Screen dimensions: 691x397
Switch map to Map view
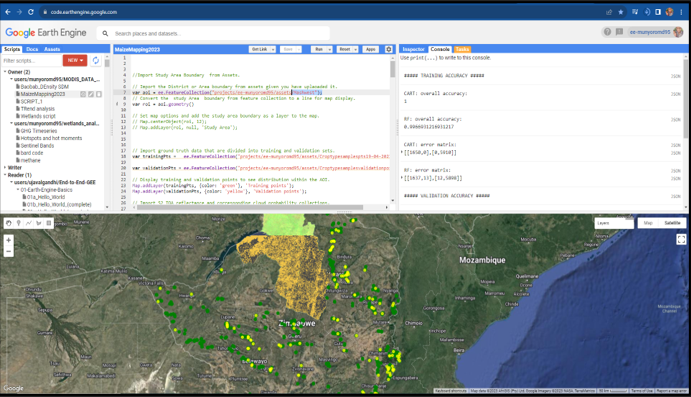click(x=648, y=223)
